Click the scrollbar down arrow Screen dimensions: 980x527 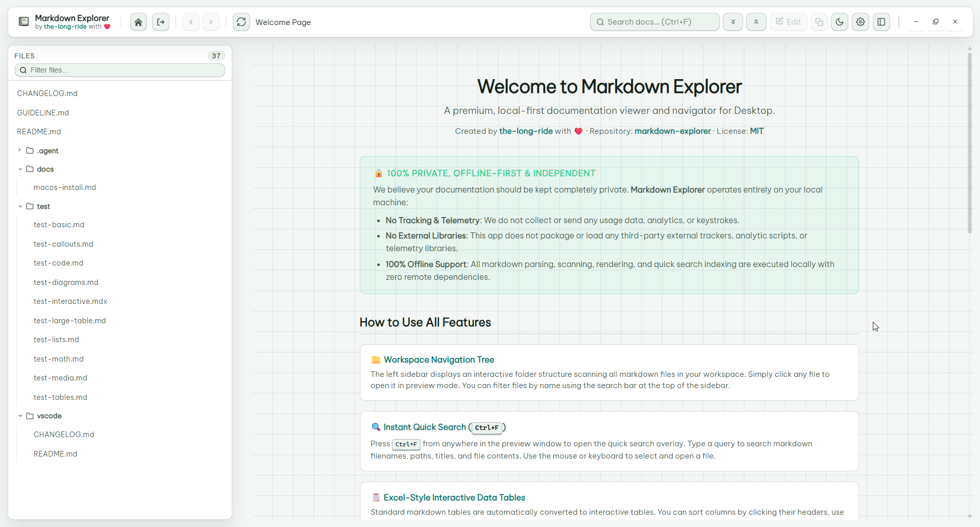[970, 517]
